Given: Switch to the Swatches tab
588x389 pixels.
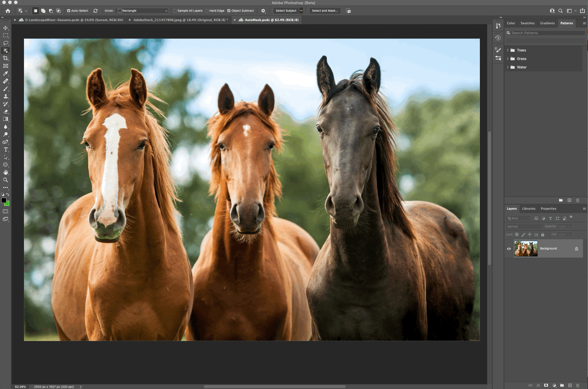Looking at the screenshot, I should [x=528, y=23].
